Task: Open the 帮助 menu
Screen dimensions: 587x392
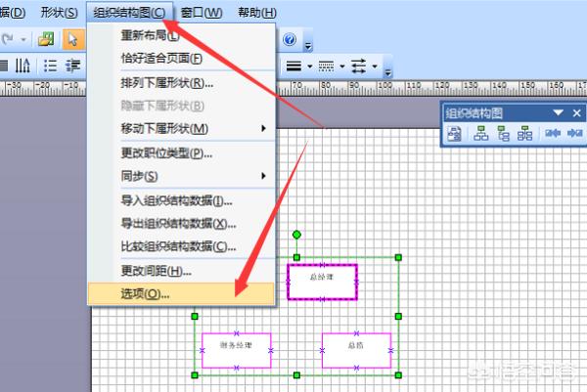Action: (256, 13)
